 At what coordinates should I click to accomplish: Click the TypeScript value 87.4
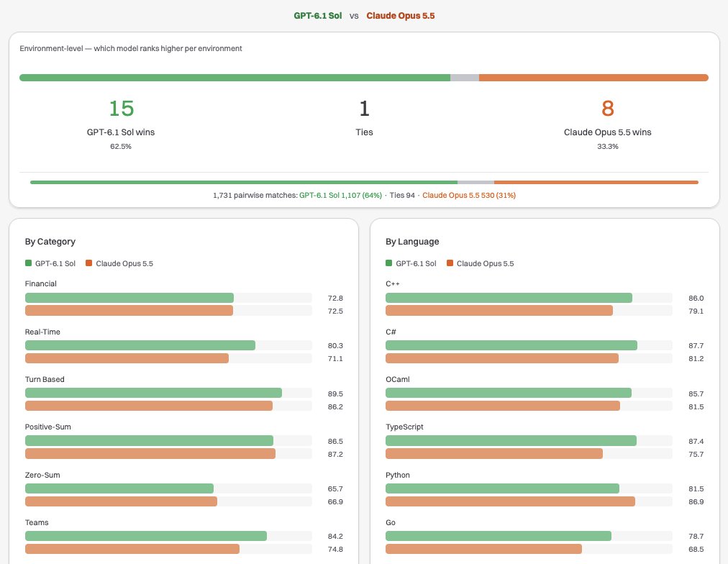[696, 442]
